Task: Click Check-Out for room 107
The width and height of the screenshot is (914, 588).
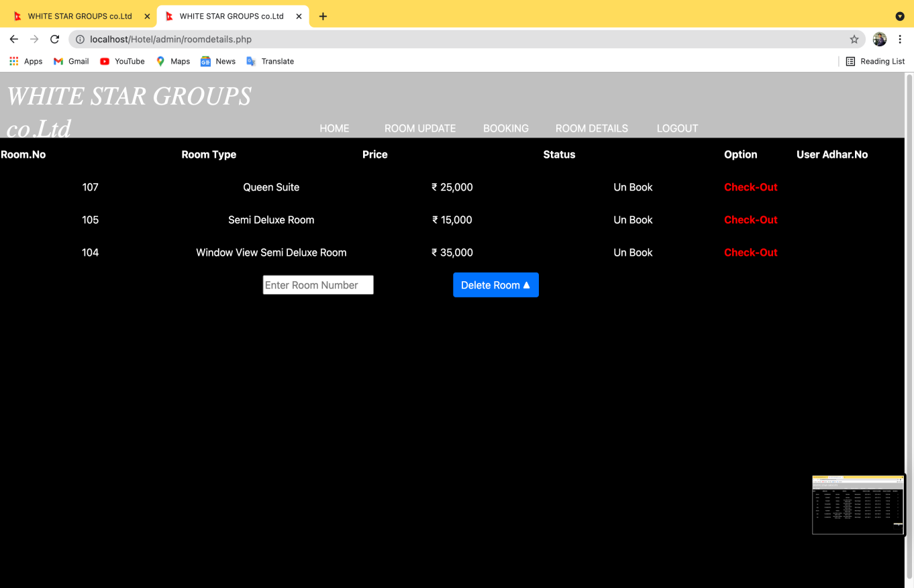Action: pos(750,187)
